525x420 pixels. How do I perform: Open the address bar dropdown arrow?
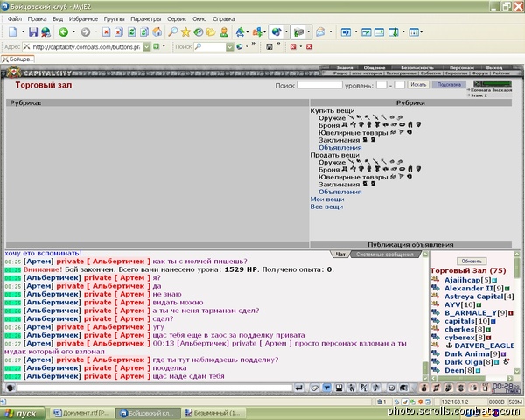(x=147, y=47)
